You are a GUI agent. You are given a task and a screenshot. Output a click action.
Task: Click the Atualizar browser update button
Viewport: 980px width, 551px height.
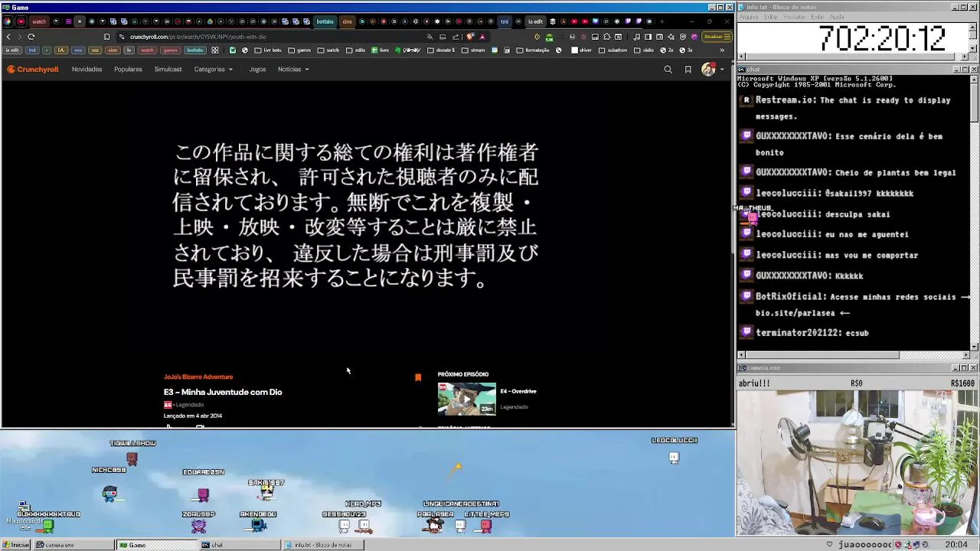(717, 37)
